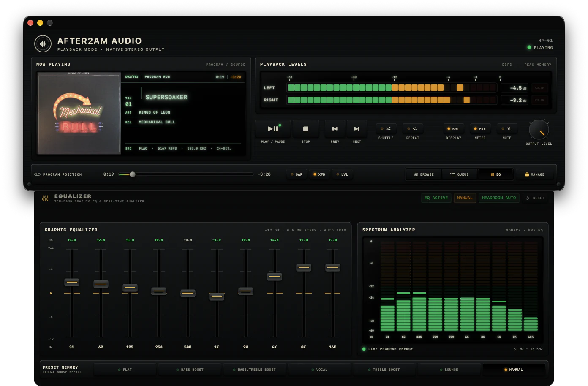Click the left channel level meter
The width and height of the screenshot is (588, 386).
(392, 88)
